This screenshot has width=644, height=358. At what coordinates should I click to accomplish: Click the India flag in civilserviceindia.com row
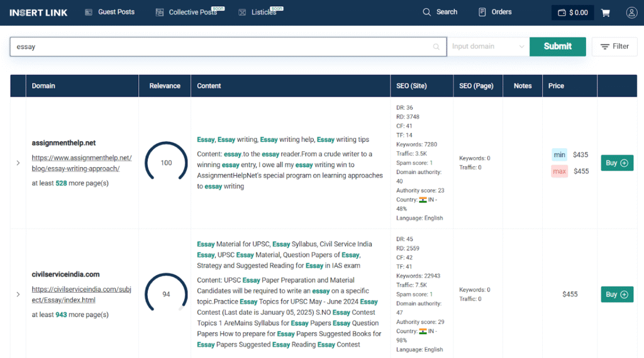tap(423, 332)
